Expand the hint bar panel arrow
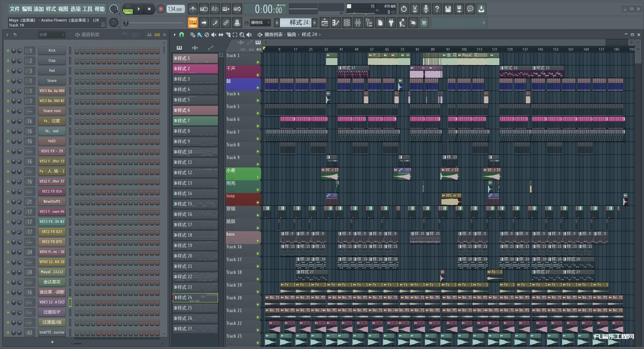 [484, 23]
